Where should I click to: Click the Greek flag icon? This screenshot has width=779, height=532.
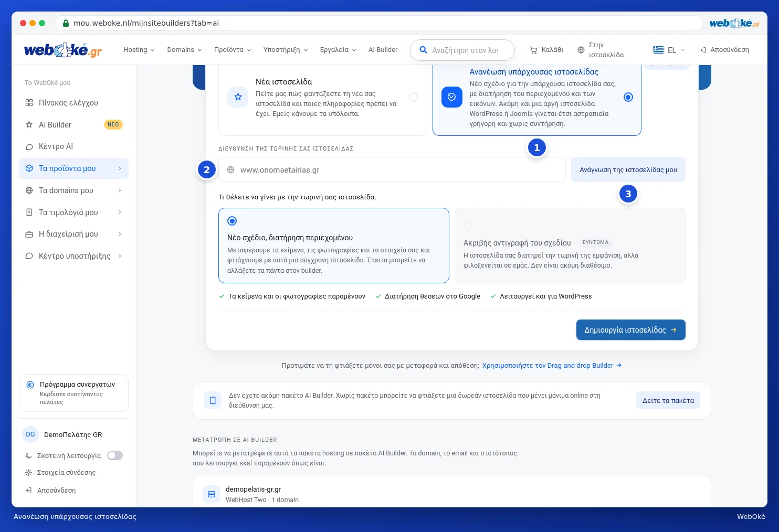click(658, 50)
